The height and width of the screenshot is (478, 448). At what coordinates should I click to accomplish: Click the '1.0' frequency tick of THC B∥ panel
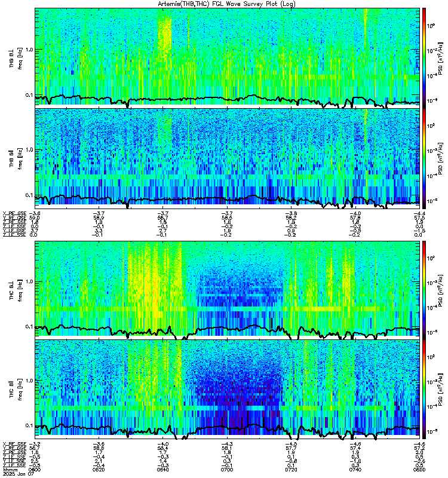(x=29, y=381)
